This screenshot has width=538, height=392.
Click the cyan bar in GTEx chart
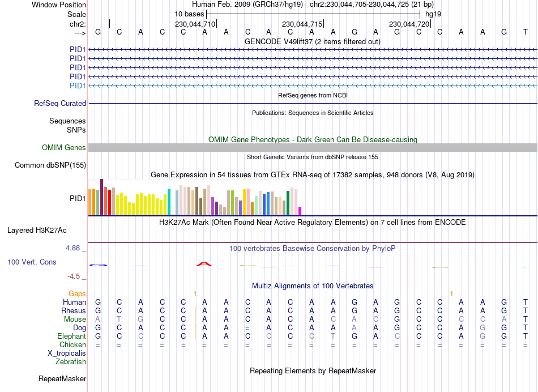point(169,202)
